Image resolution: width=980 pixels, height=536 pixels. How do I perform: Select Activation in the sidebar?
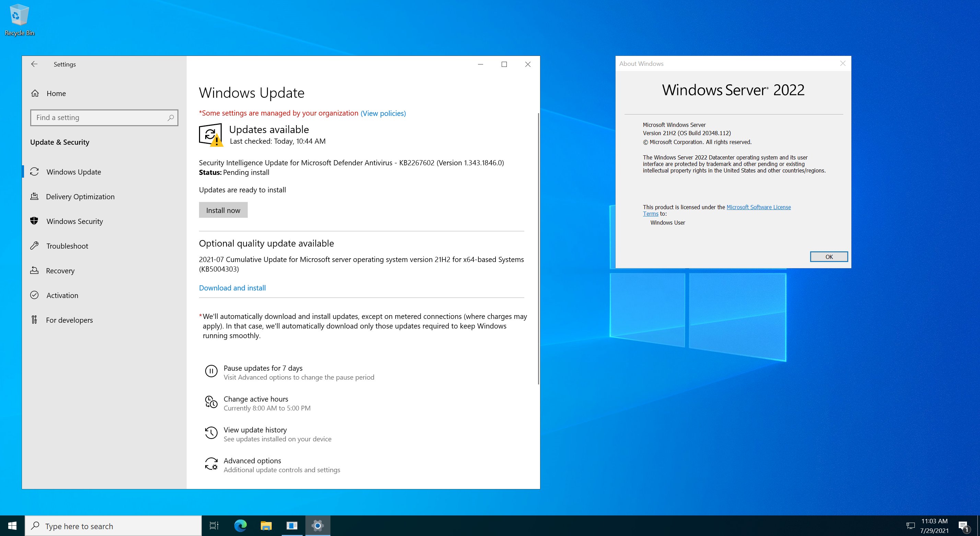(35, 295)
